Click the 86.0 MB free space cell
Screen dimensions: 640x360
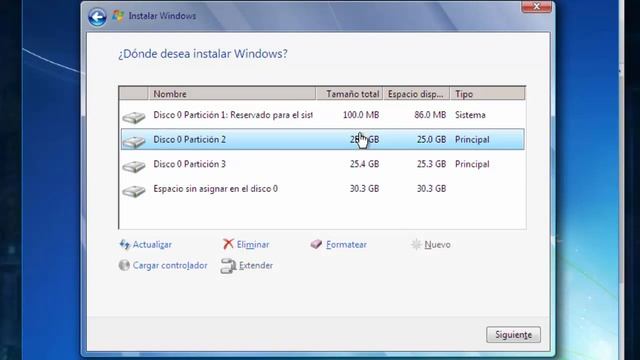[430, 115]
